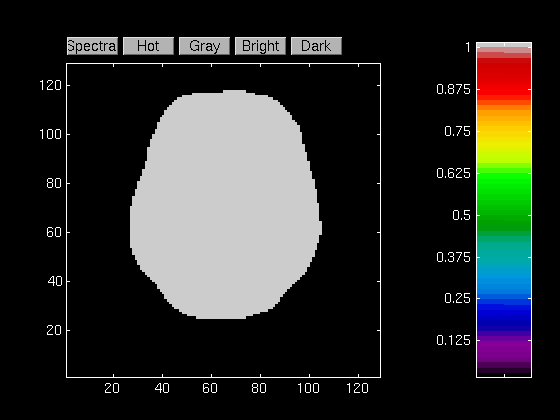Click the 0.875 colorbar tick label
Screen dimensions: 560x420
[454, 89]
